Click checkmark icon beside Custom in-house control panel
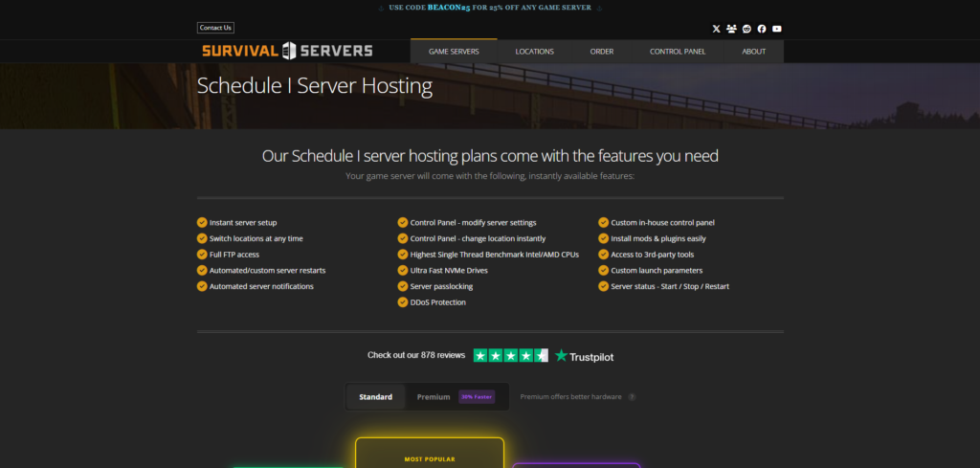The height and width of the screenshot is (468, 980). point(603,222)
